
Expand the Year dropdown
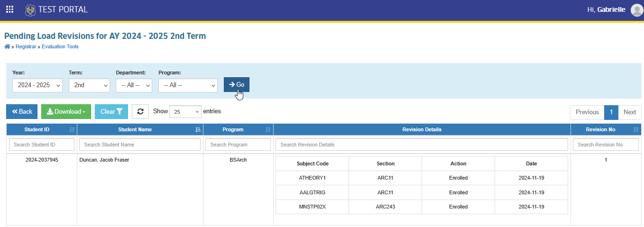pyautogui.click(x=37, y=85)
